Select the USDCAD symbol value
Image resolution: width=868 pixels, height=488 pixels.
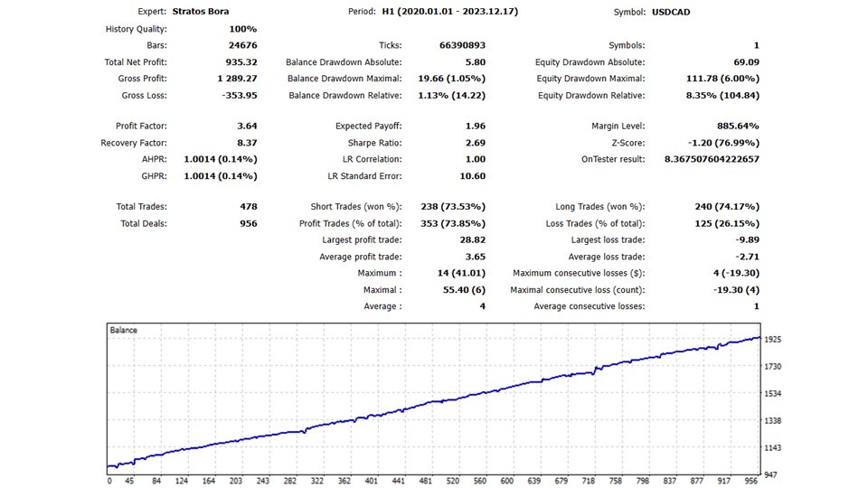click(x=674, y=13)
